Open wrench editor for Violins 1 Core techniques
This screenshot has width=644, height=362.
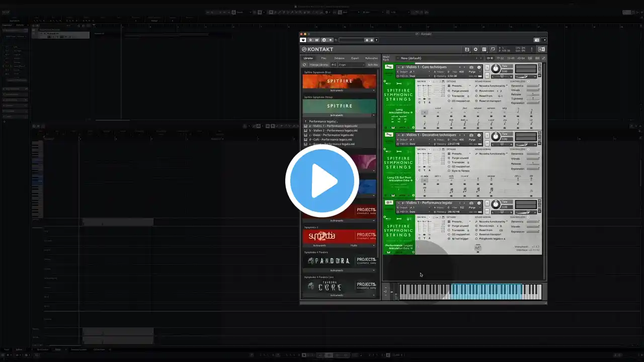point(389,67)
